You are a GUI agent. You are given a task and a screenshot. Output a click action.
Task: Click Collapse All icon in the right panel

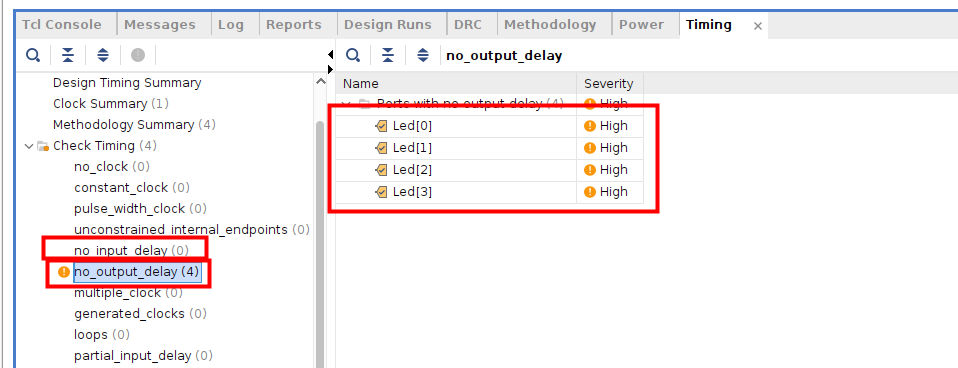coord(388,56)
